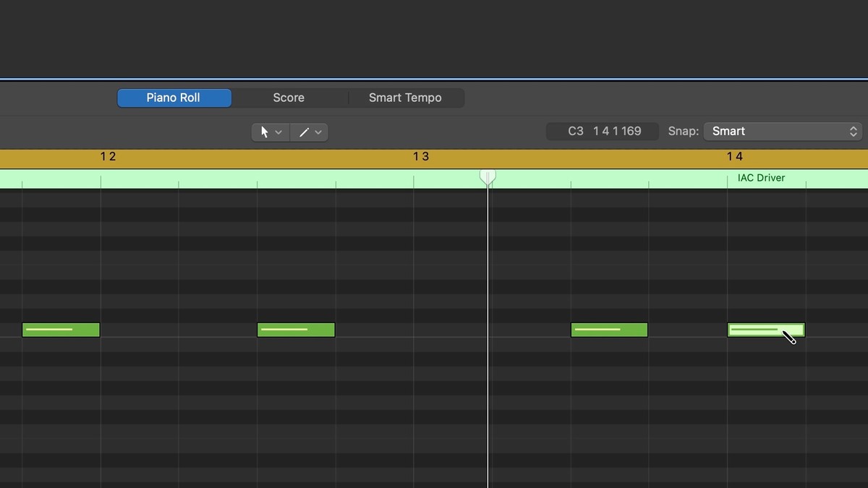Click the C3 1 4 1 169 position display
Image resolution: width=868 pixels, height=488 pixels.
click(x=603, y=132)
